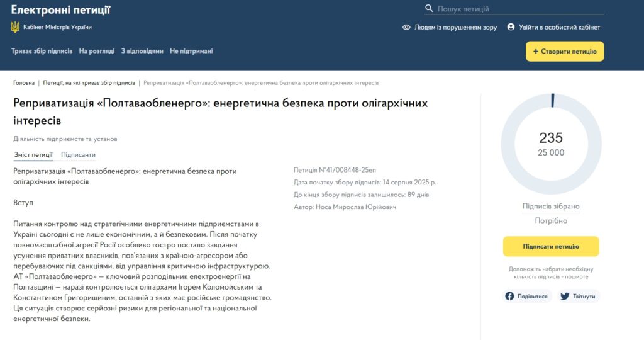This screenshot has height=340, width=644.
Task: Type in the Пошук петицій search field
Action: (x=519, y=9)
